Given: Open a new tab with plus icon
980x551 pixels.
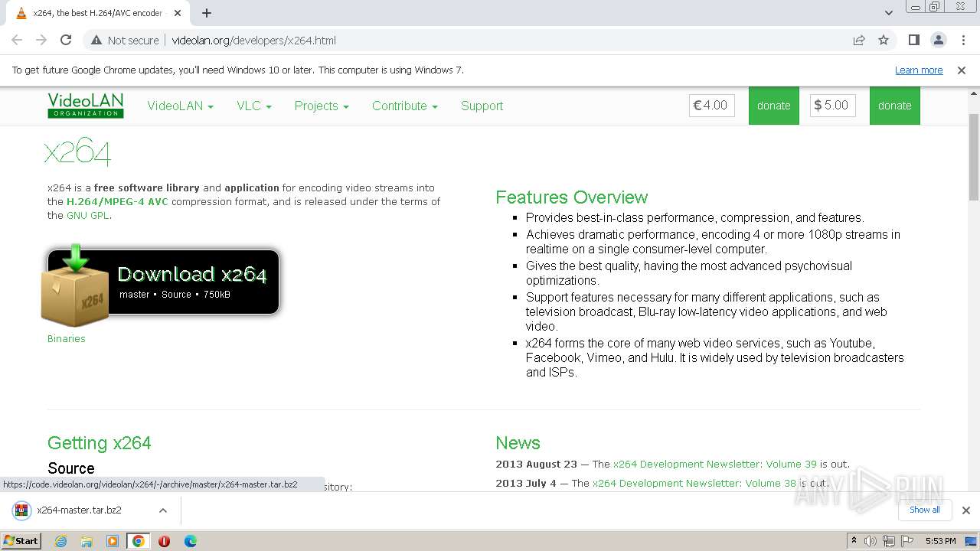Looking at the screenshot, I should coord(207,13).
